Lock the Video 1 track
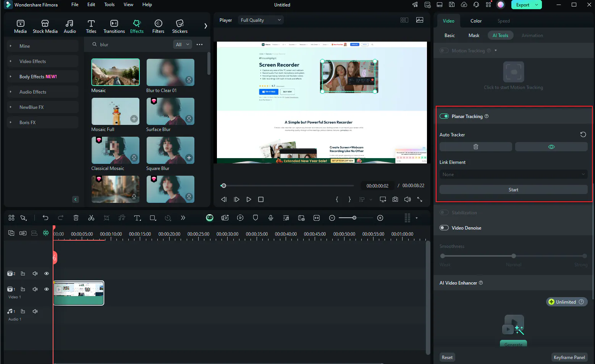The image size is (595, 364). click(x=23, y=289)
